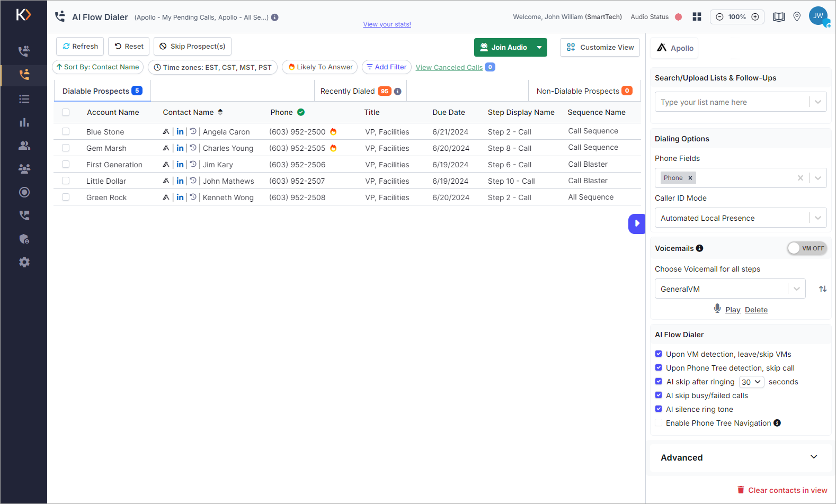Click View your stats link
Image resolution: width=836 pixels, height=504 pixels.
point(387,24)
